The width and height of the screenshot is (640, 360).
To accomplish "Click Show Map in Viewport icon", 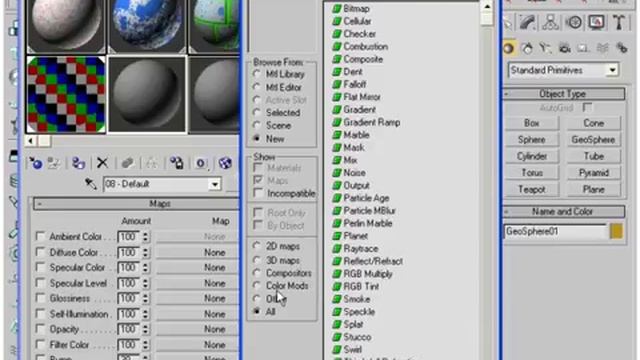I will (225, 163).
